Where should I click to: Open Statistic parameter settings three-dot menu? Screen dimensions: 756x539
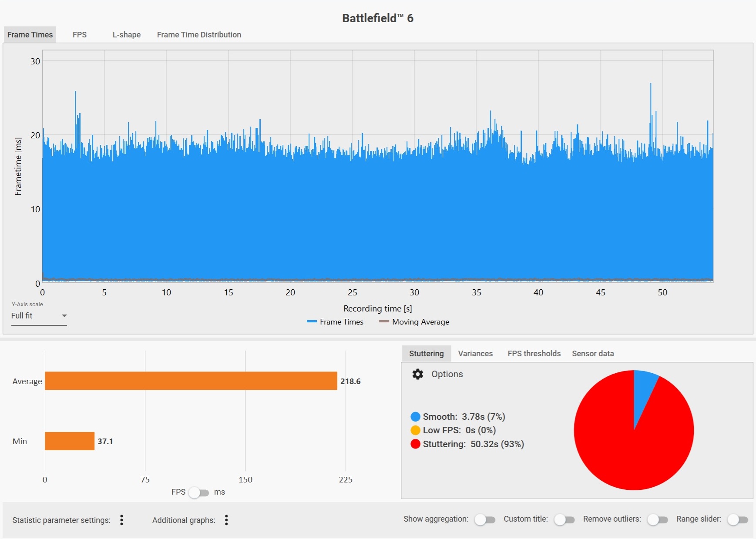click(x=122, y=520)
